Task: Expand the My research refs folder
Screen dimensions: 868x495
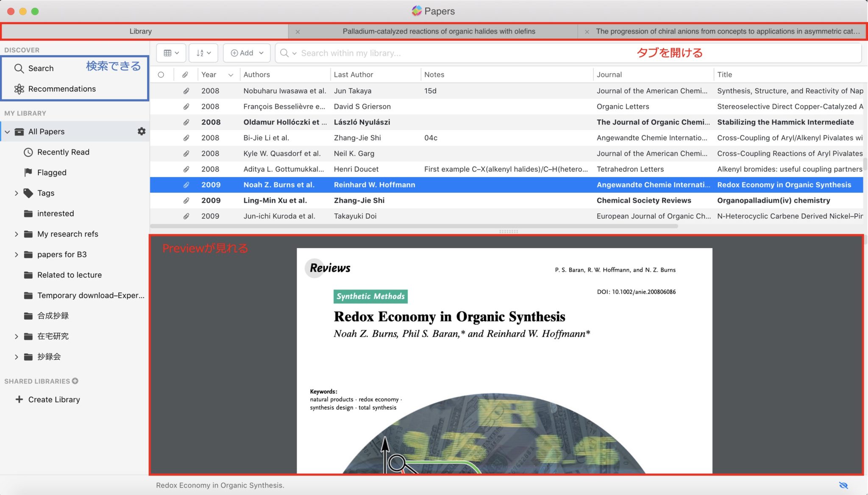Action: tap(16, 234)
